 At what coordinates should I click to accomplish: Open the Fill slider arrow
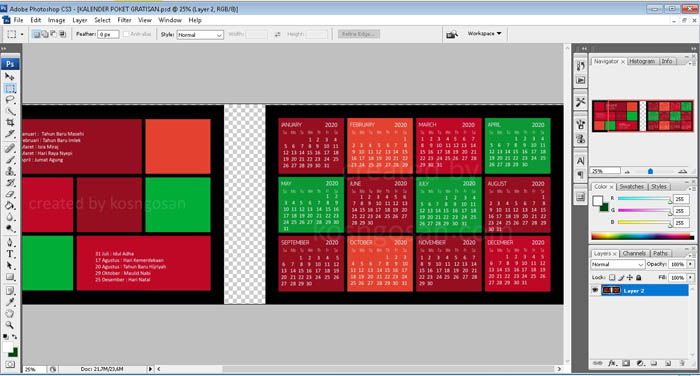point(691,277)
